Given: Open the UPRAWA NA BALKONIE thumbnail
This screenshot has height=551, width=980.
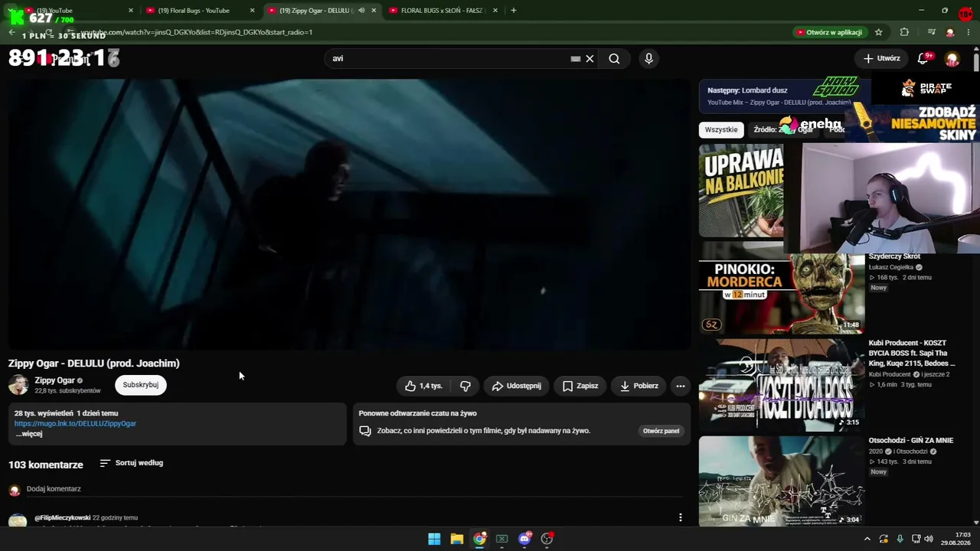Looking at the screenshot, I should 741,191.
